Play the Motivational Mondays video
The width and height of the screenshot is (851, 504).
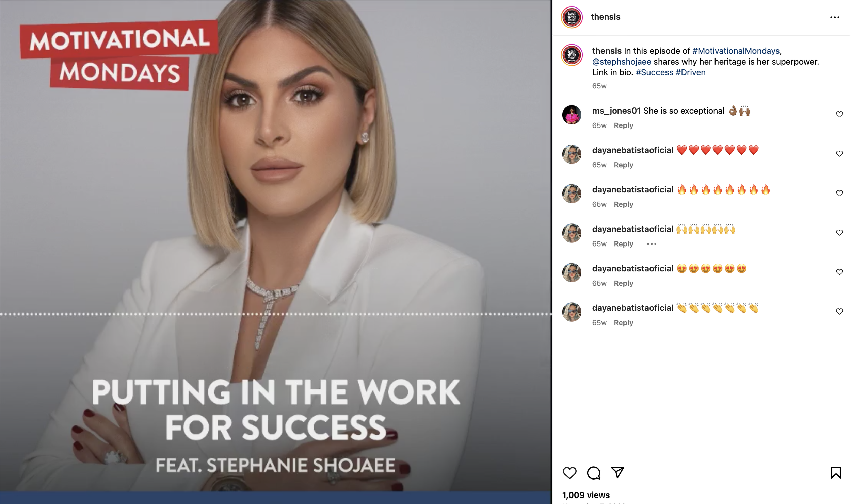[276, 252]
